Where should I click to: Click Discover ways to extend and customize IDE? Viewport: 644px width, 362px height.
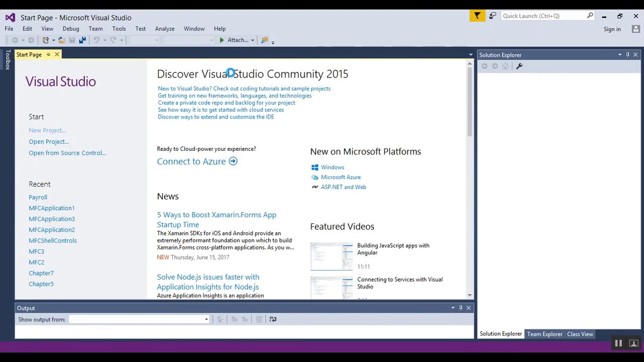click(x=216, y=117)
